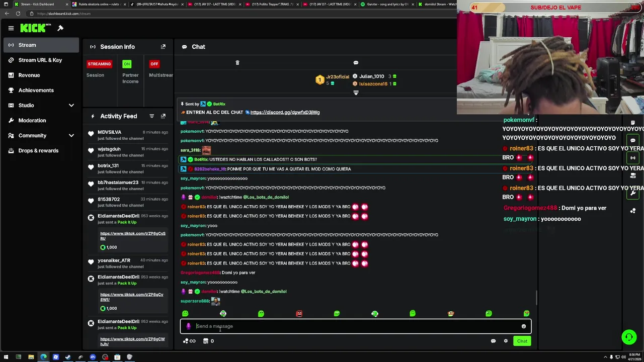Click the hammer icon next to Kick logo
Screen dimensions: 644x362
pos(60,28)
